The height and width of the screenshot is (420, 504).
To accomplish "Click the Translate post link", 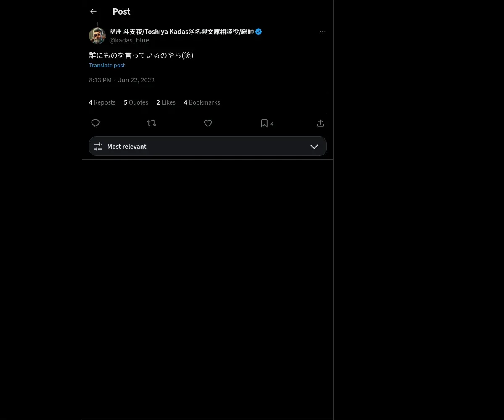I will coord(107,65).
